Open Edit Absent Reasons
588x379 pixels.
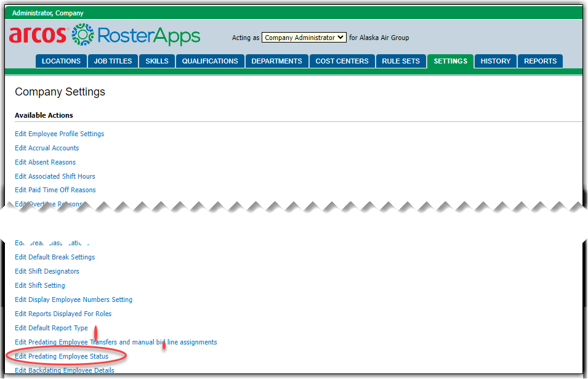pos(45,162)
